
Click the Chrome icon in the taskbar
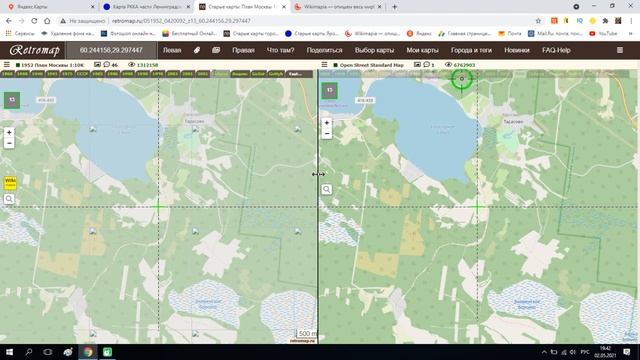87,352
